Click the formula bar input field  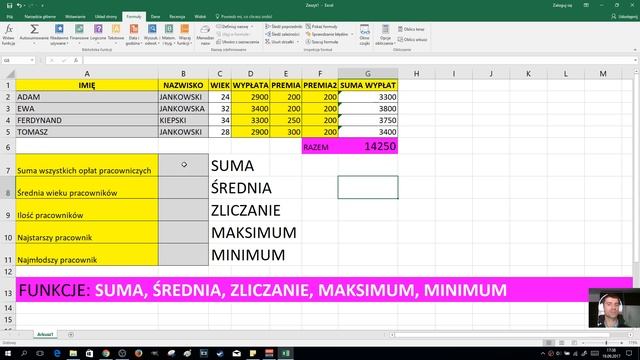tap(358, 60)
